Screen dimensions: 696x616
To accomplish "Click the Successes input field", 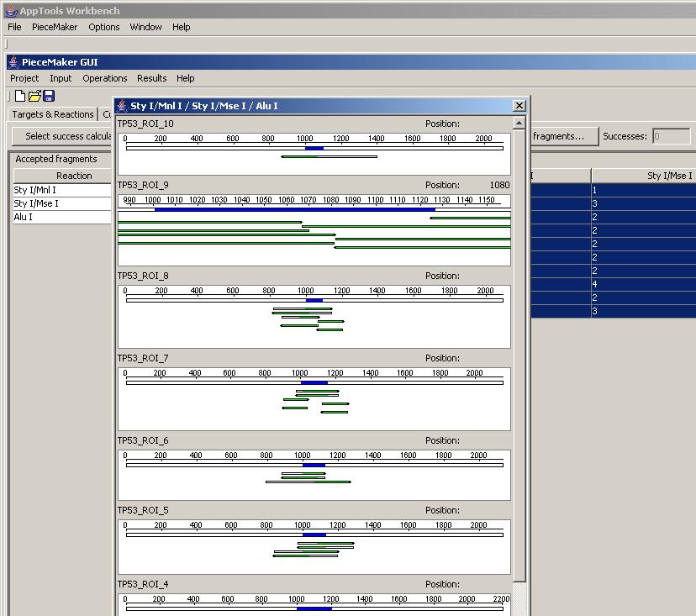I will point(671,136).
